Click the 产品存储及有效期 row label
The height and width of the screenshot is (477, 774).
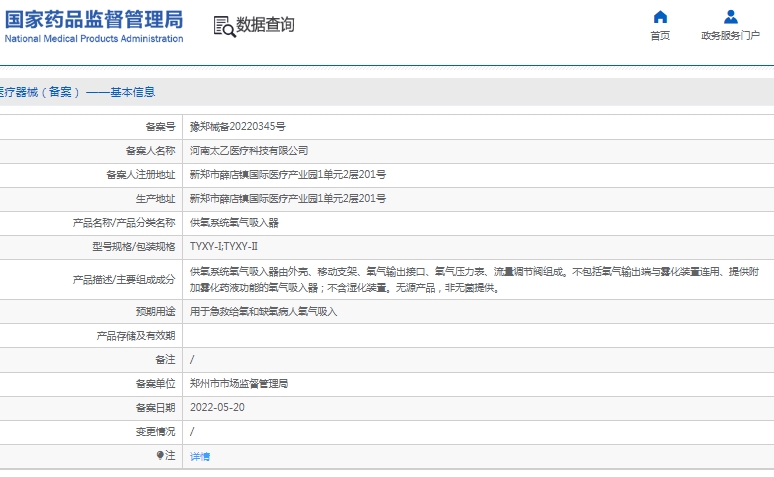[136, 336]
